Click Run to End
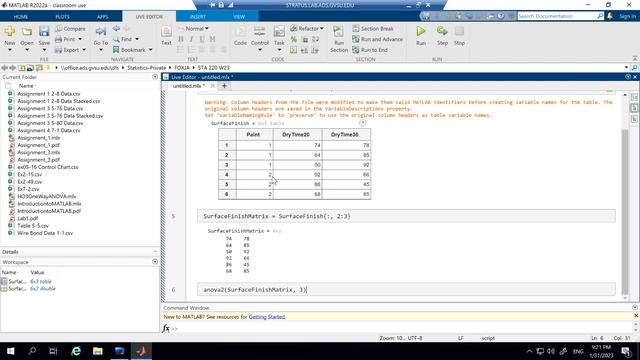 (x=370, y=50)
